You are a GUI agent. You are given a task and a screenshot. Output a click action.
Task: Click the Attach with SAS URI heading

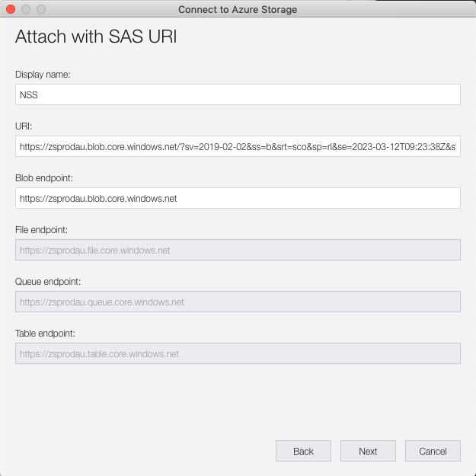click(96, 37)
